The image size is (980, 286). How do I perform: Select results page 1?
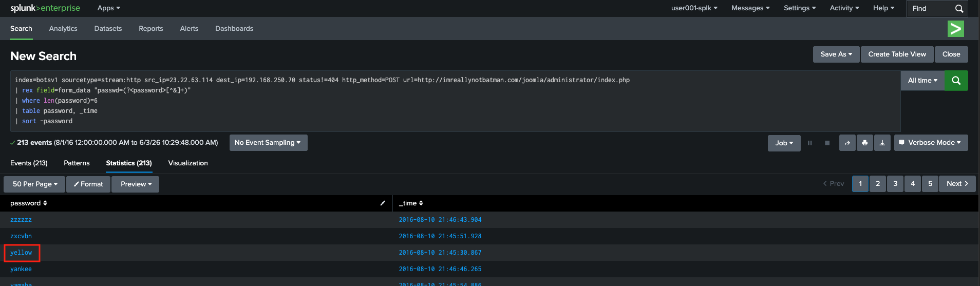[860, 184]
